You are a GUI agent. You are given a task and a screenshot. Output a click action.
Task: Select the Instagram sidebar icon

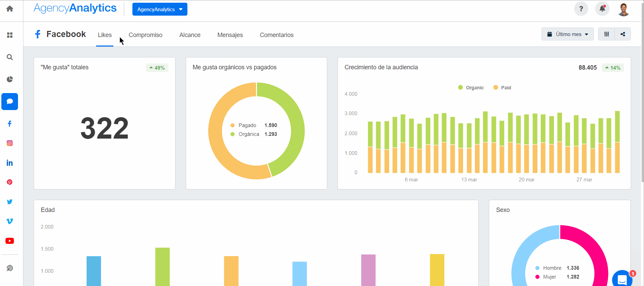tap(10, 143)
